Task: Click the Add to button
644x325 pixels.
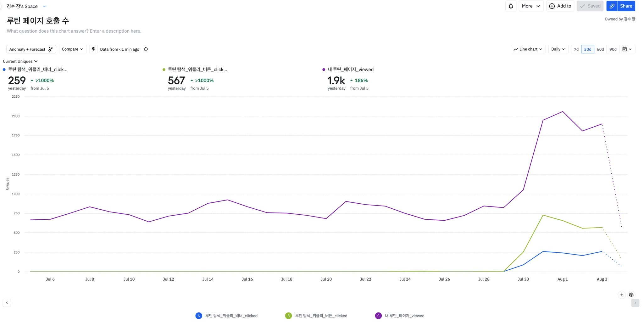Action: [560, 6]
